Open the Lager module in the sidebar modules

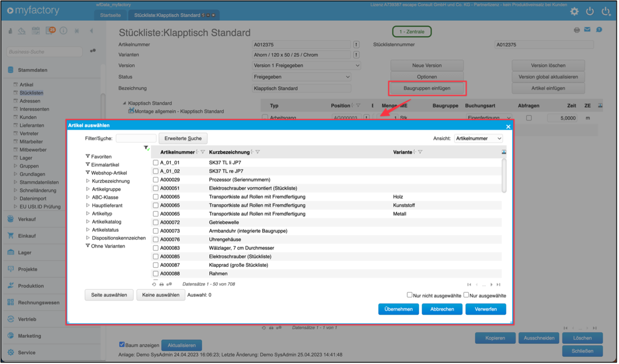(24, 252)
